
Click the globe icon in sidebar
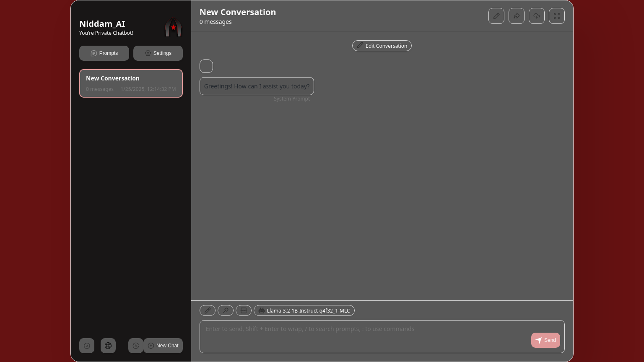(108, 346)
